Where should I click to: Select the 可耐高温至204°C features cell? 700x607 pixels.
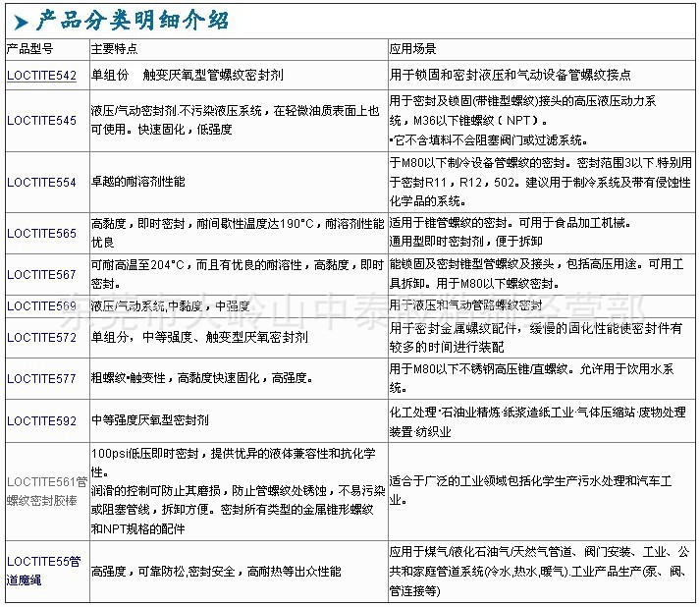click(239, 274)
